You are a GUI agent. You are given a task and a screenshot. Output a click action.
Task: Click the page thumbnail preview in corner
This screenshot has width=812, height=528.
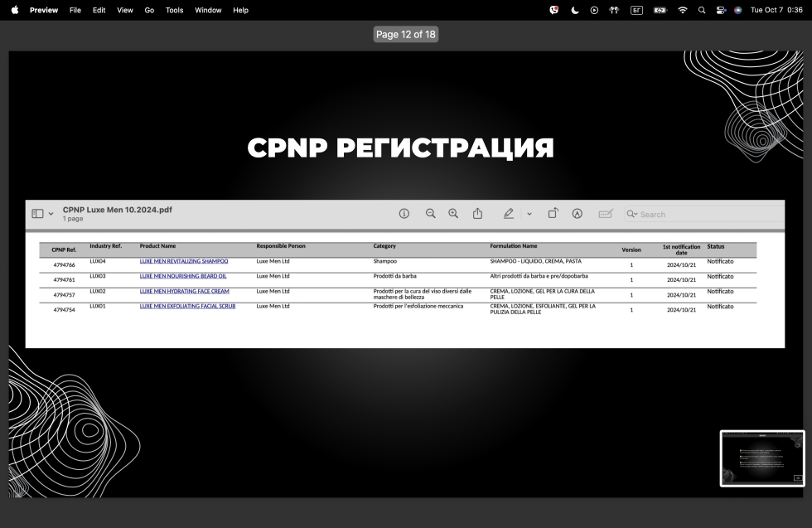[x=761, y=458]
